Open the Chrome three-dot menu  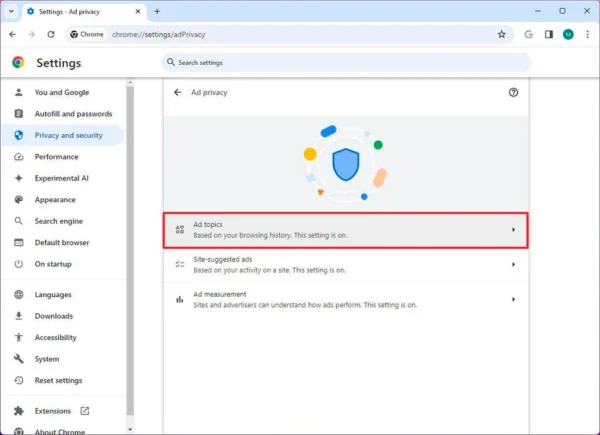pos(587,34)
